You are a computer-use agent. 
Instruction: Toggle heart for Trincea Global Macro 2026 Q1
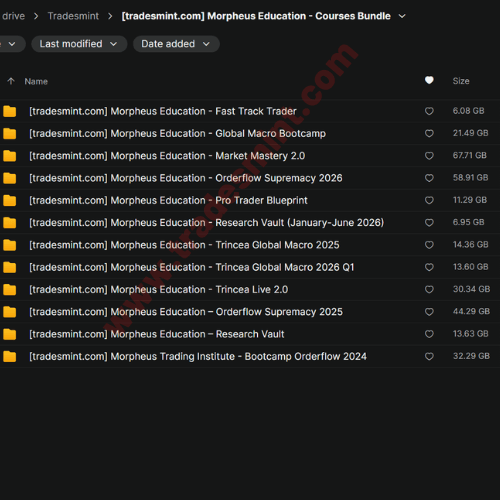point(429,267)
